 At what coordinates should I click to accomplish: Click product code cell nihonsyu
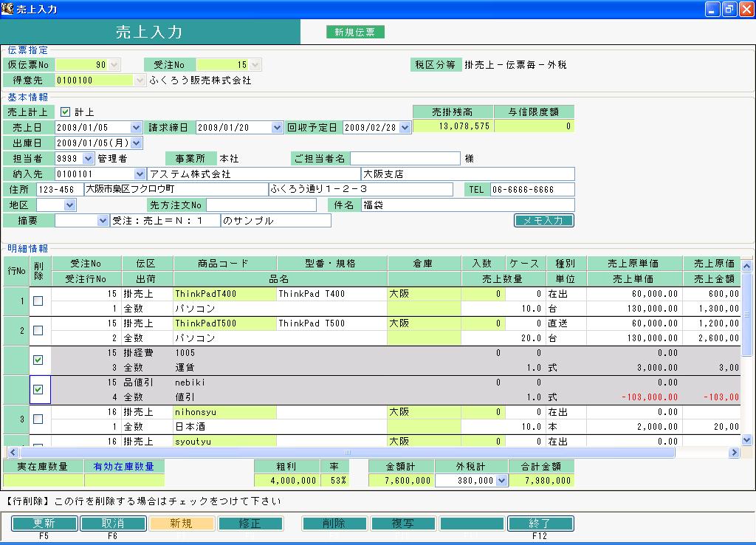pos(224,412)
